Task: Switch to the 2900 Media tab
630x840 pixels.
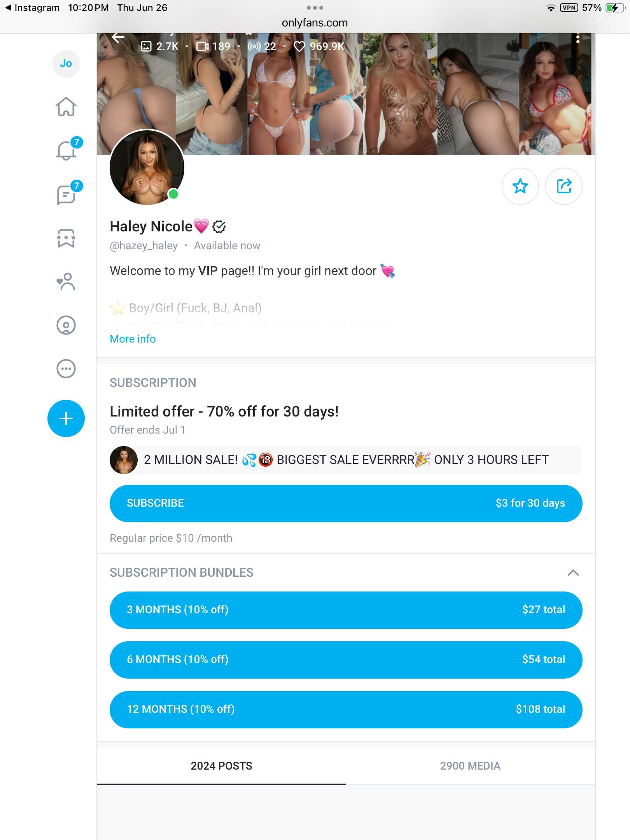Action: pyautogui.click(x=471, y=766)
